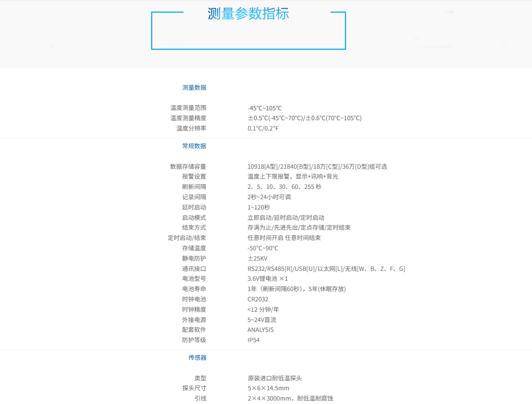Click the CR2032 clock battery value
This screenshot has width=532, height=404.
(258, 299)
